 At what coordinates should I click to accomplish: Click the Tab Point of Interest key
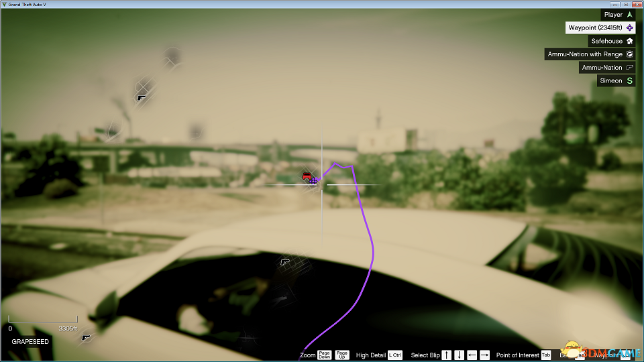coord(546,355)
